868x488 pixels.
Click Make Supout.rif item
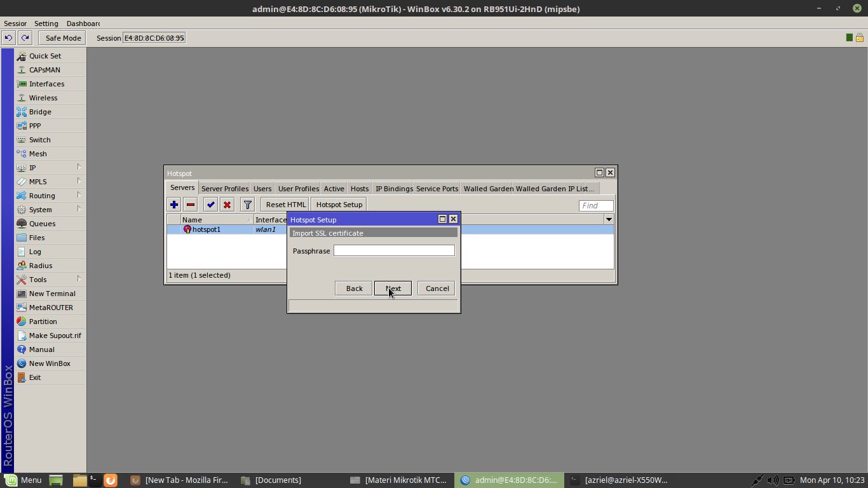click(50, 335)
